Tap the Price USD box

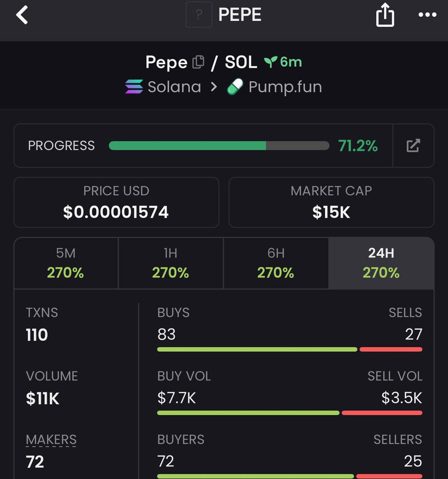pos(116,202)
